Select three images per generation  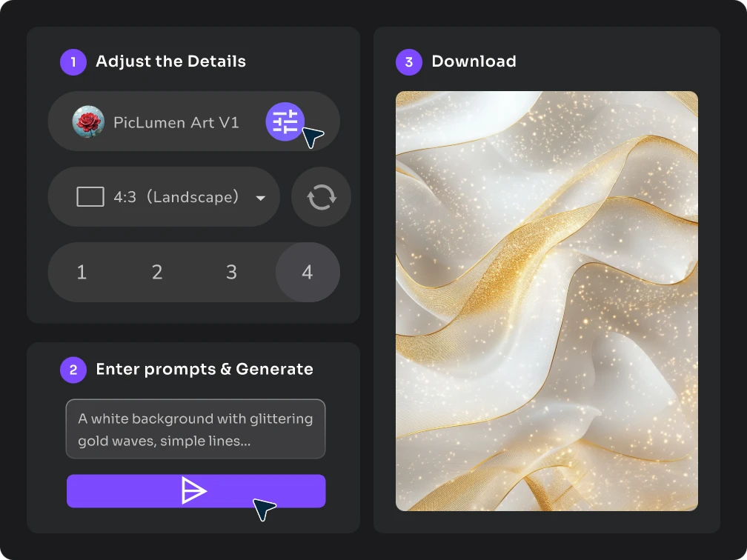point(231,272)
